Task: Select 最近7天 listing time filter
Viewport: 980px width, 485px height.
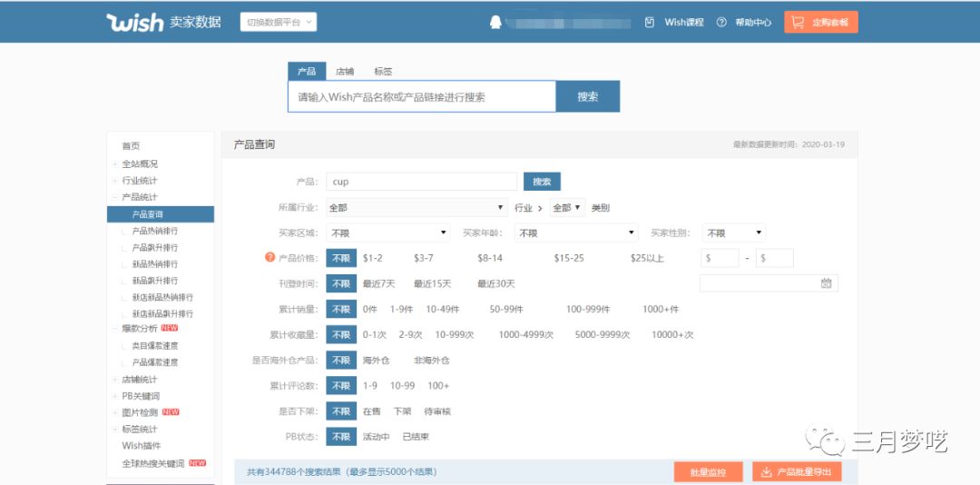Action: (x=378, y=283)
